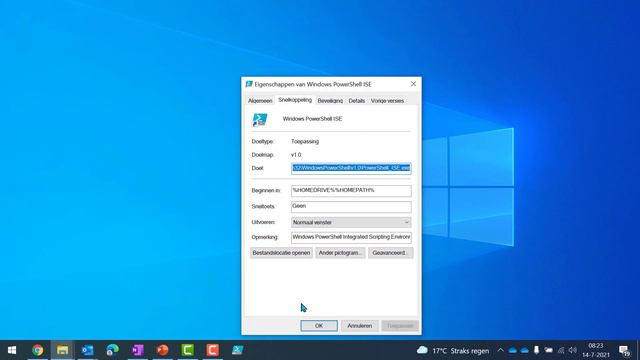
Task: Open the Windows Start menu
Action: (12, 350)
